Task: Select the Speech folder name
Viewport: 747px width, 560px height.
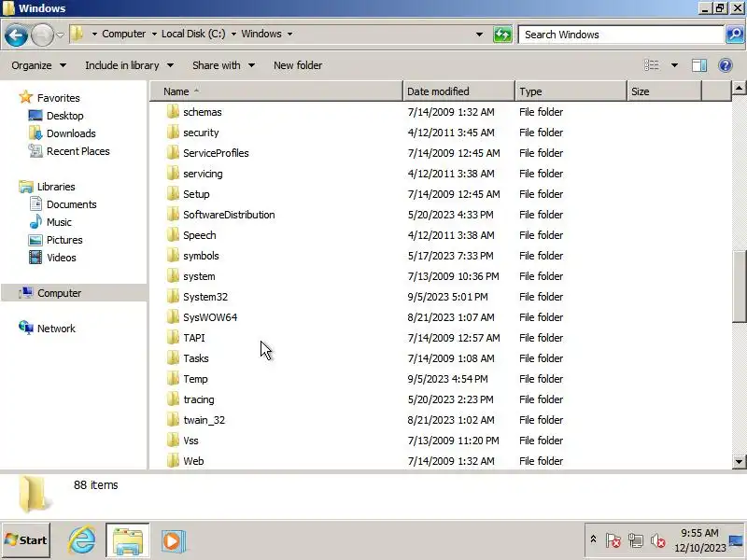Action: (200, 235)
